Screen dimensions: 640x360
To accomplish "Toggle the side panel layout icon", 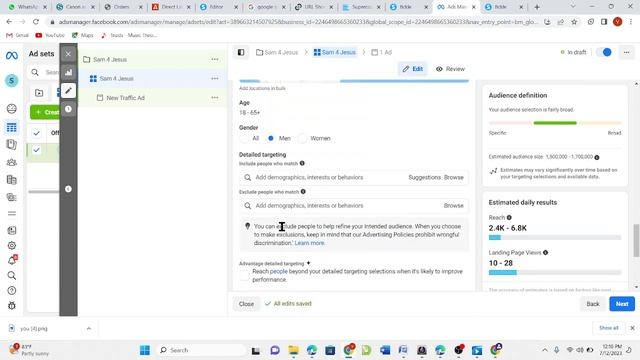I will click(x=241, y=52).
